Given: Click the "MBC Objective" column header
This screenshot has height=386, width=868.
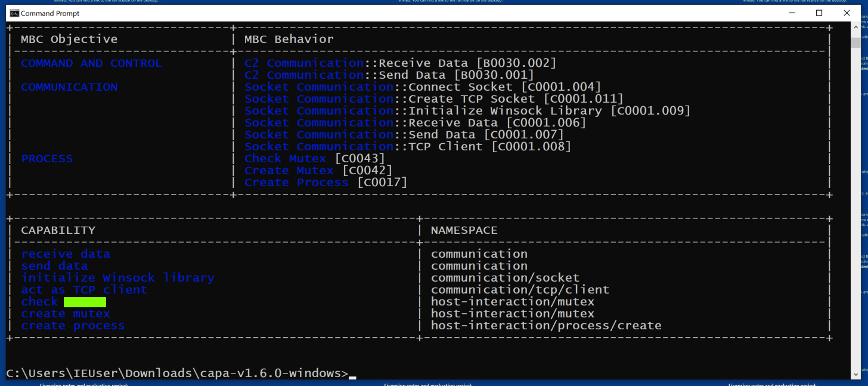Looking at the screenshot, I should [69, 39].
